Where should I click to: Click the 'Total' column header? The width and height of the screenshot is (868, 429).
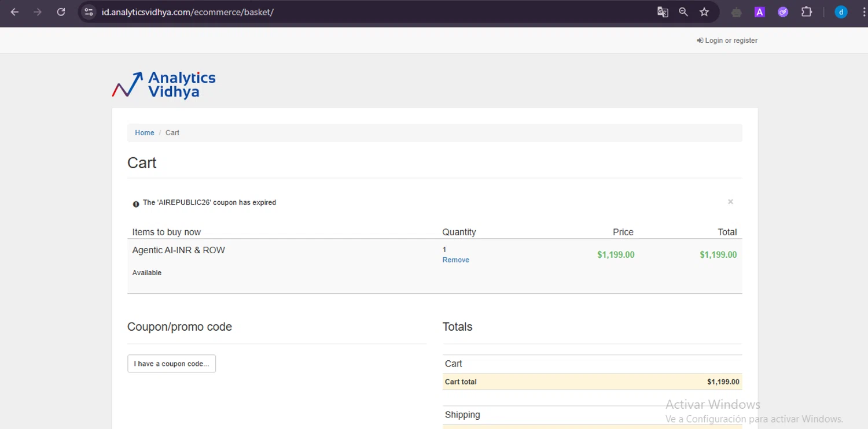pyautogui.click(x=727, y=232)
